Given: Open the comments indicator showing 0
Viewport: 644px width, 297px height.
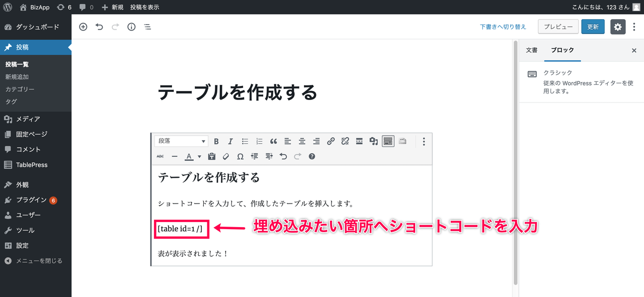Looking at the screenshot, I should [86, 7].
